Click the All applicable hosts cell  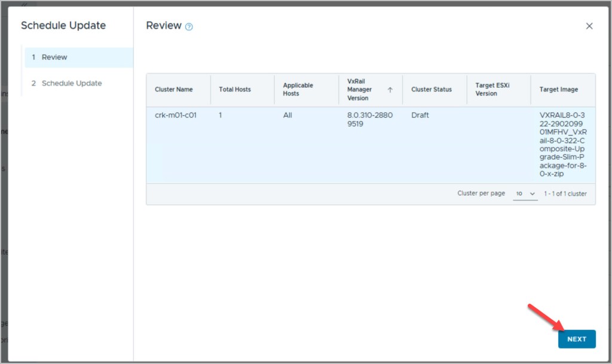click(x=287, y=115)
